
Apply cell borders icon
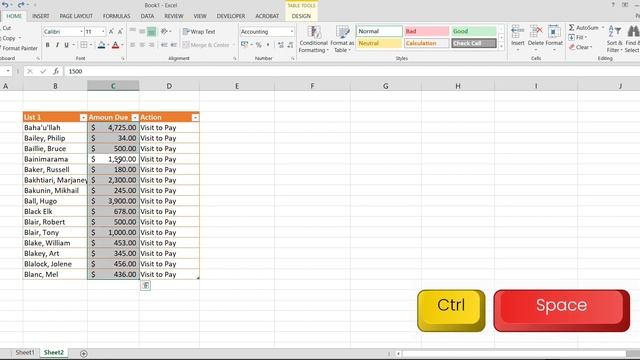click(x=84, y=45)
